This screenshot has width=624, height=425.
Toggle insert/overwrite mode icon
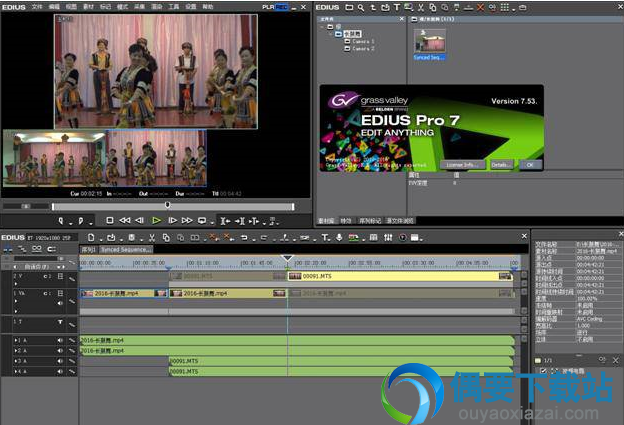(x=8, y=249)
